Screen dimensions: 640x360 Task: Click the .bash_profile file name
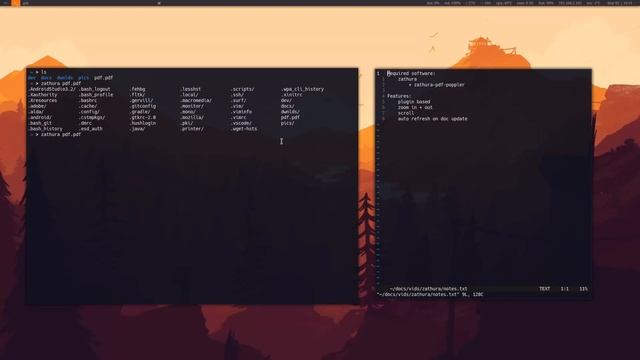coord(96,95)
